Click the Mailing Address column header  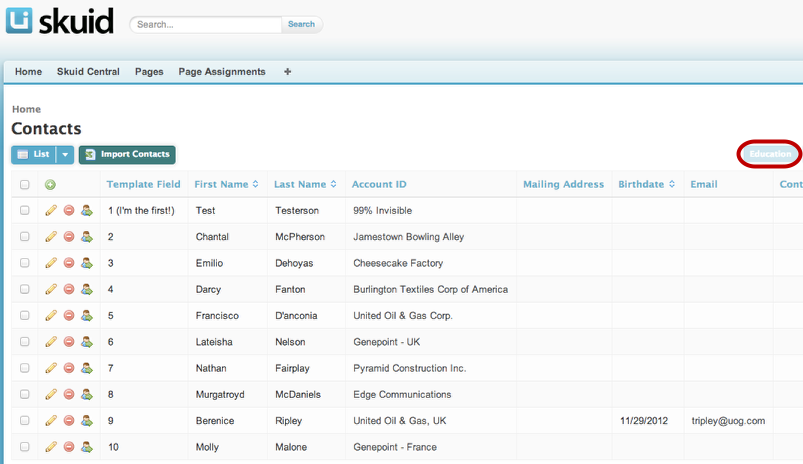click(563, 184)
